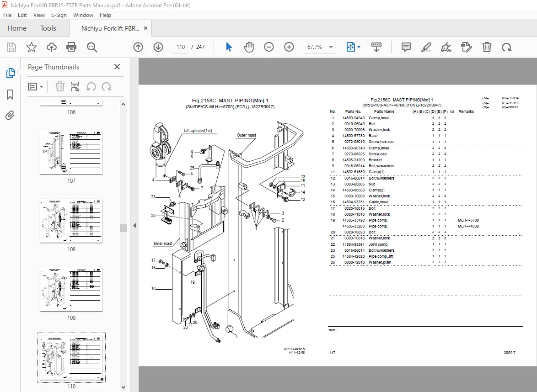537x392 pixels.
Task: Click the thumbnail scrollbar handle
Action: pos(124,228)
